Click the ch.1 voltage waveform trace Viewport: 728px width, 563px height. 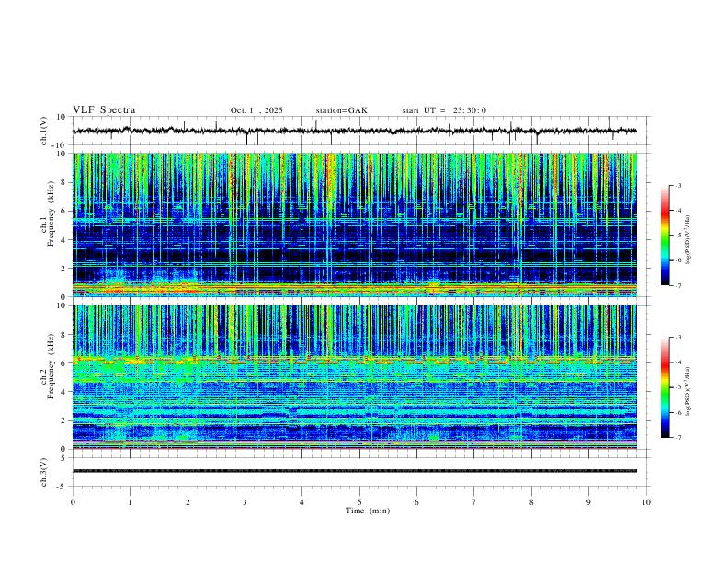(x=354, y=131)
